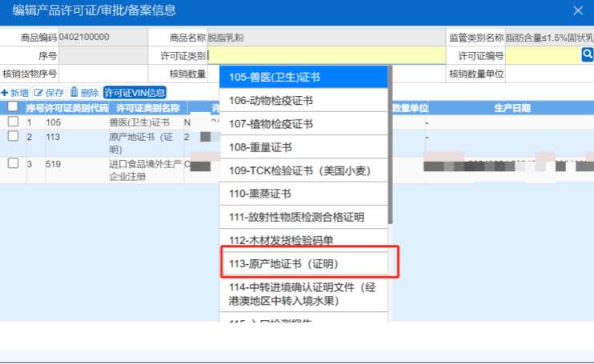Close the dialog with the X icon
The height and width of the screenshot is (364, 594).
578,10
